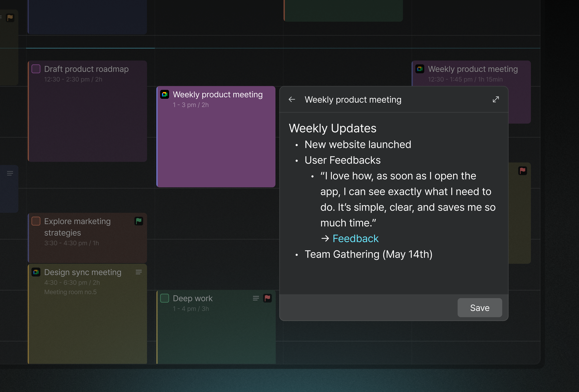Click Google Meet icon on 12:30 Weekly product meeting
This screenshot has width=579, height=392.
[420, 69]
